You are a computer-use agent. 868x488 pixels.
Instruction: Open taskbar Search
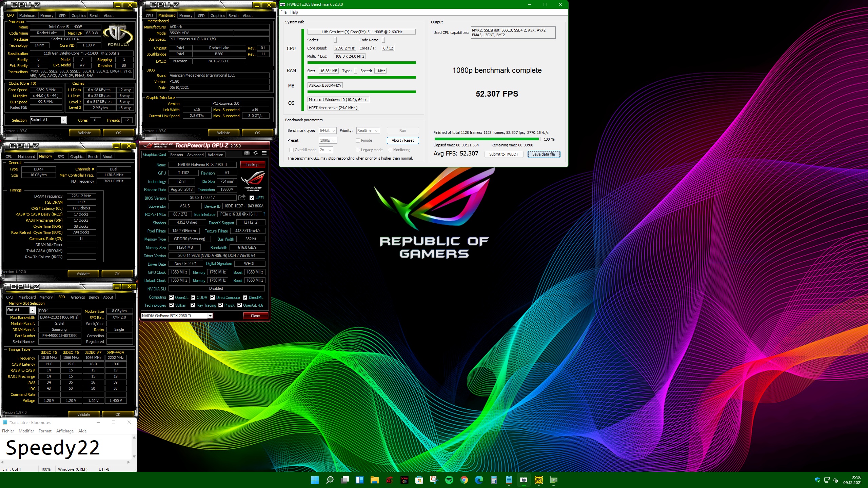[330, 480]
